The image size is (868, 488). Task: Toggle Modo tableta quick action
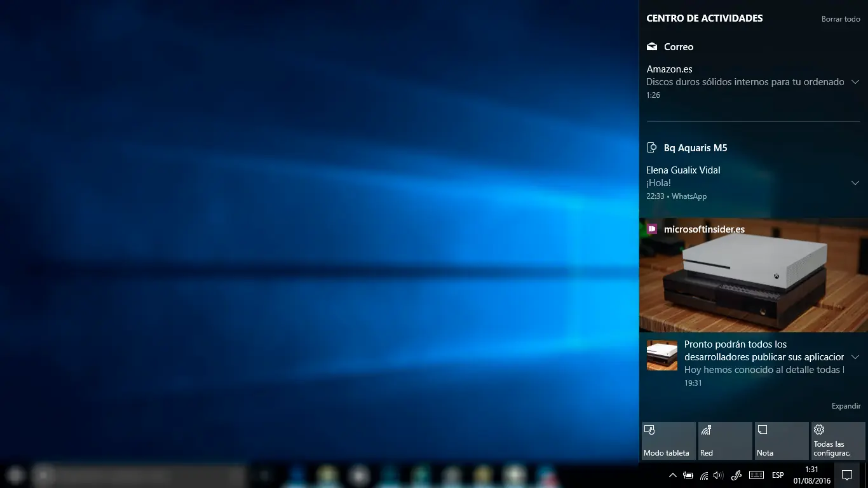(668, 440)
